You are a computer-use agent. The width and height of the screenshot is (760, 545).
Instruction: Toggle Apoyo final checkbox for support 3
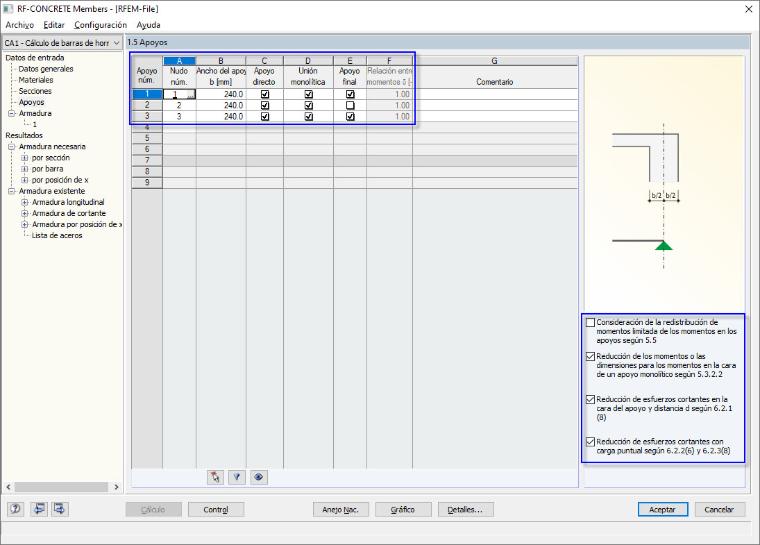350,116
